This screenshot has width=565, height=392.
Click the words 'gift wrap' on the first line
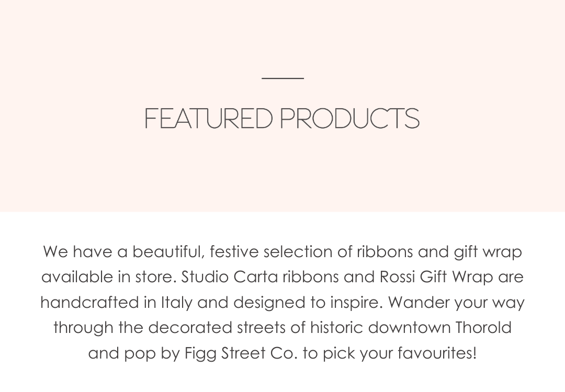[488, 252]
